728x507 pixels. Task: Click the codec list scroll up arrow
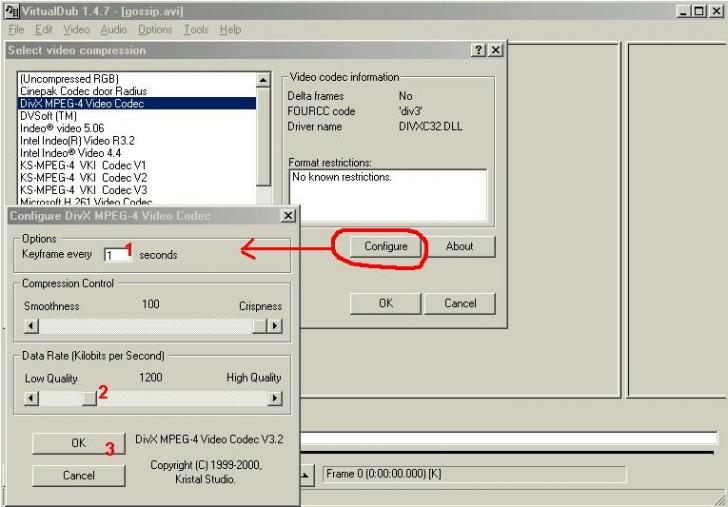(x=264, y=79)
